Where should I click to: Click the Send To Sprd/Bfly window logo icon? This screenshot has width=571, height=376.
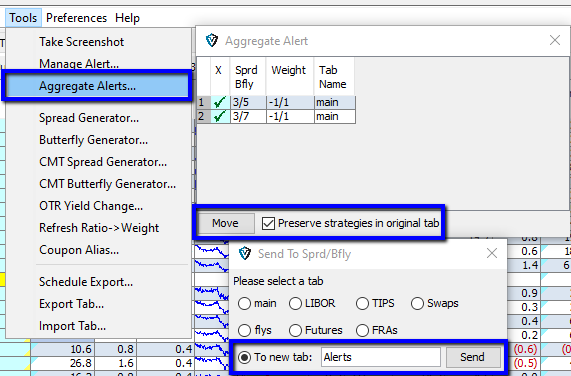pyautogui.click(x=245, y=253)
